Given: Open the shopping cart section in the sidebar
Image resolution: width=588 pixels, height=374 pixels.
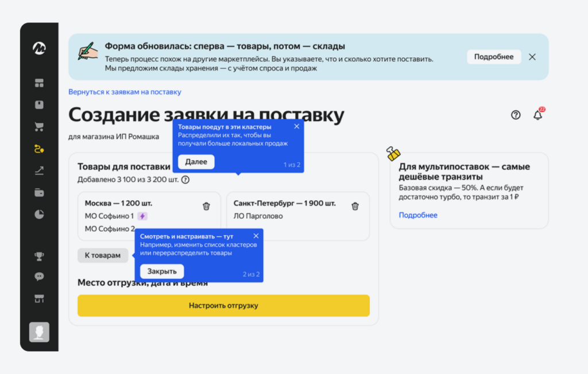Looking at the screenshot, I should click(39, 126).
